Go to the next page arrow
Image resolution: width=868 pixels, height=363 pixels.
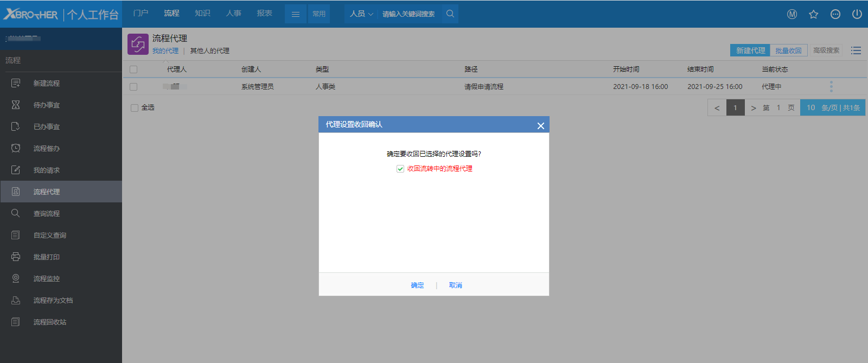(x=754, y=108)
